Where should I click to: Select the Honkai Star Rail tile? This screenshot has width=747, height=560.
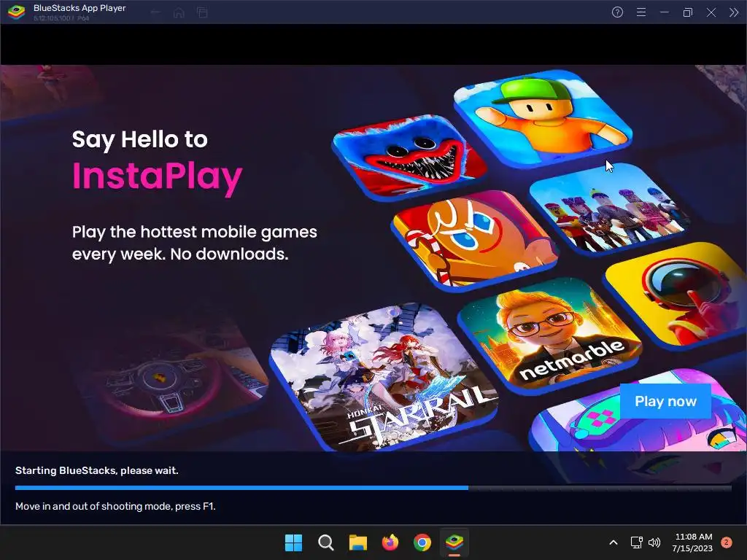384,377
